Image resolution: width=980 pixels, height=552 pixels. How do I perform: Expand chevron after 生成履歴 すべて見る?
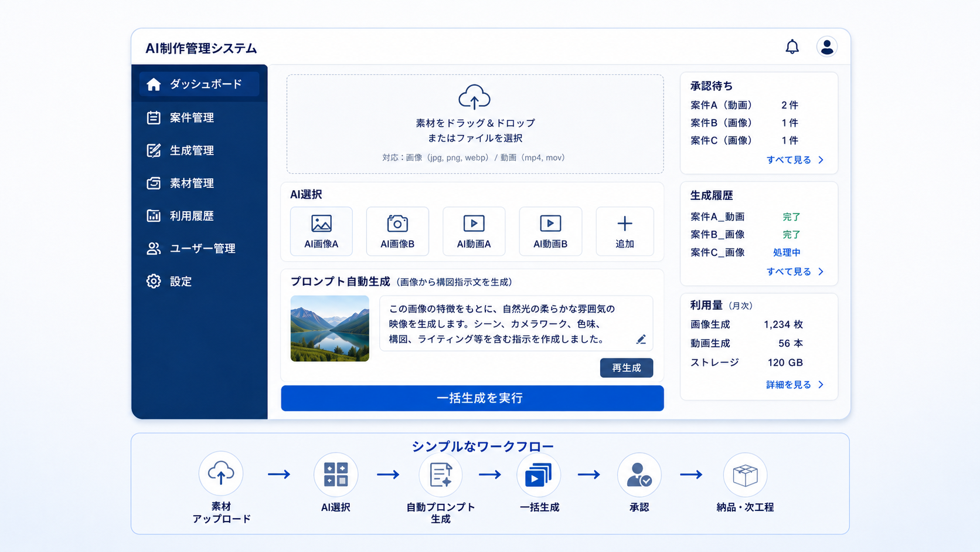coord(821,272)
